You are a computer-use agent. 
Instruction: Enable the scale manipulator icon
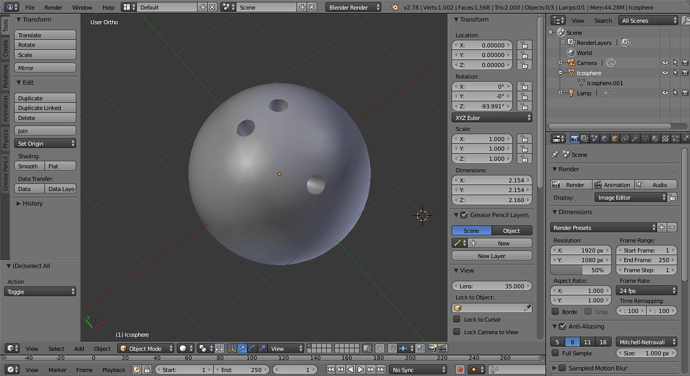pyautogui.click(x=262, y=348)
